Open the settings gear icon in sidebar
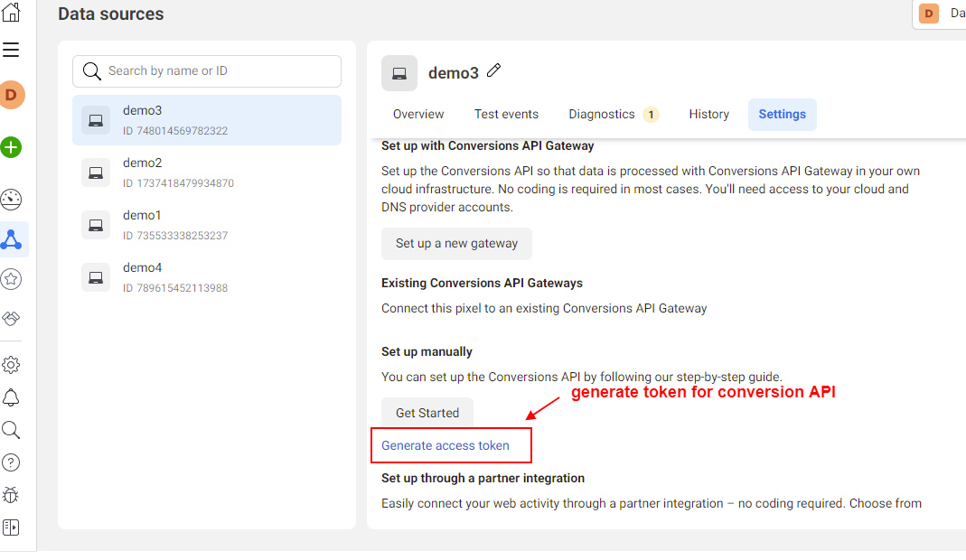The height and width of the screenshot is (560, 966). pyautogui.click(x=11, y=365)
